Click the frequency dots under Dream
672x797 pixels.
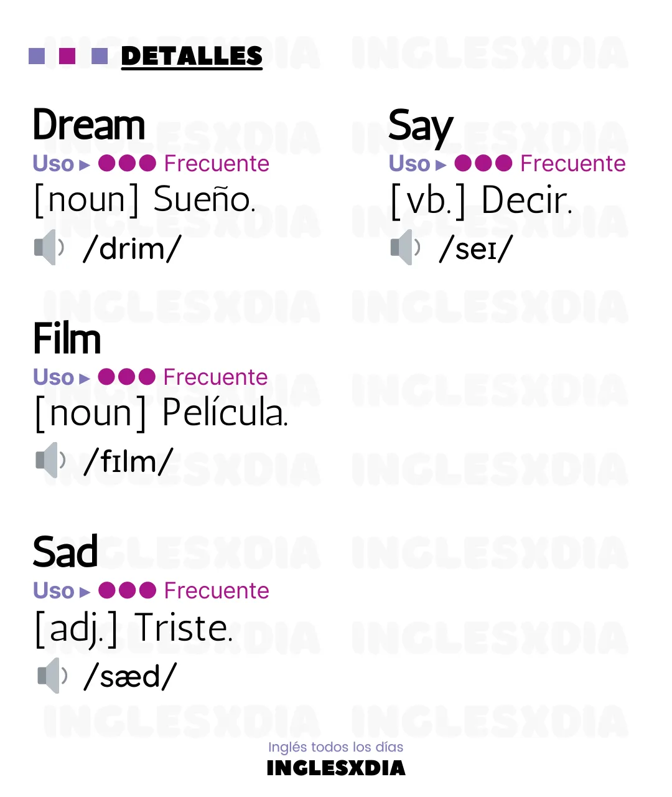click(x=127, y=164)
